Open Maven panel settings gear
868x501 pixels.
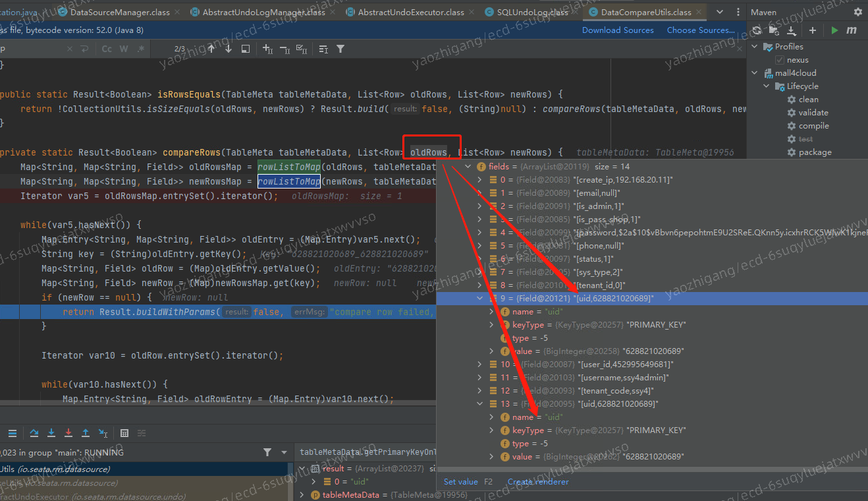tap(857, 12)
